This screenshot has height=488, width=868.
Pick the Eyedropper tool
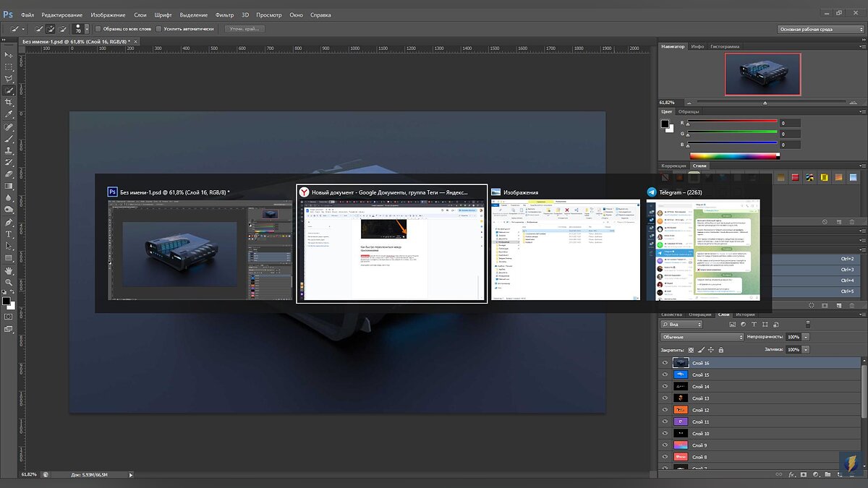tap(9, 114)
